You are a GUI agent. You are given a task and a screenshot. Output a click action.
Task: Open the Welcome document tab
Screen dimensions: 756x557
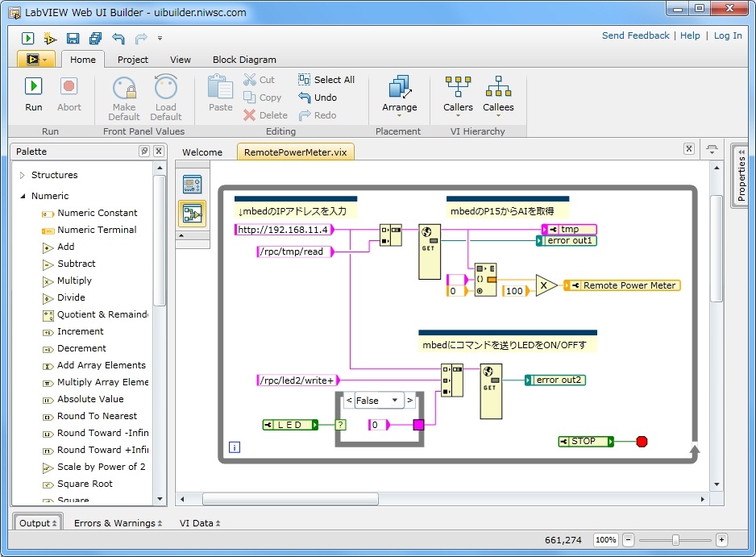[202, 152]
